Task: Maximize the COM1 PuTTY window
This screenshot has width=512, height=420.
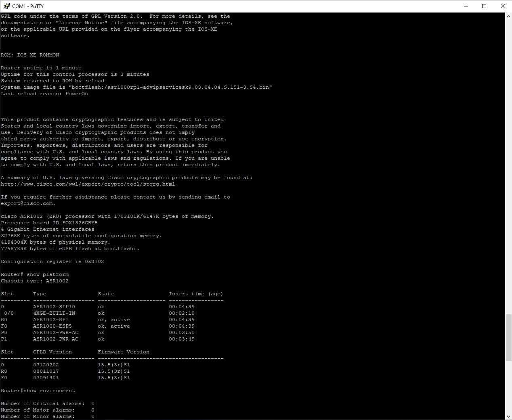Action: point(484,6)
